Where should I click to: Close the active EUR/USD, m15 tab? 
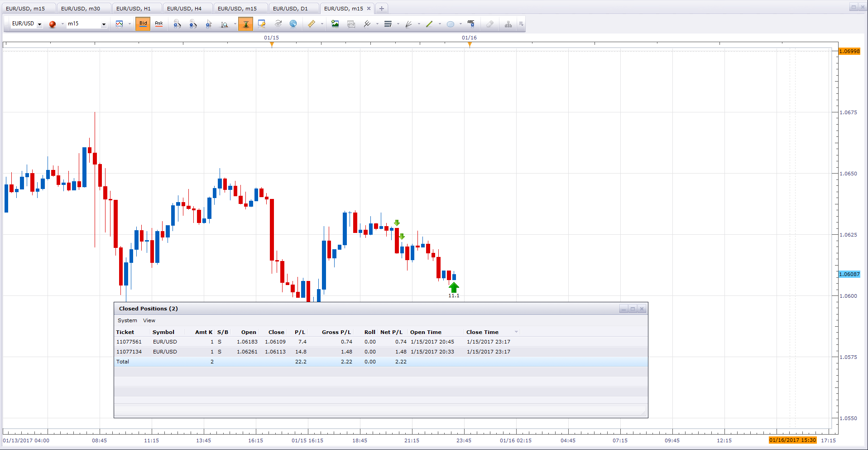[x=369, y=8]
